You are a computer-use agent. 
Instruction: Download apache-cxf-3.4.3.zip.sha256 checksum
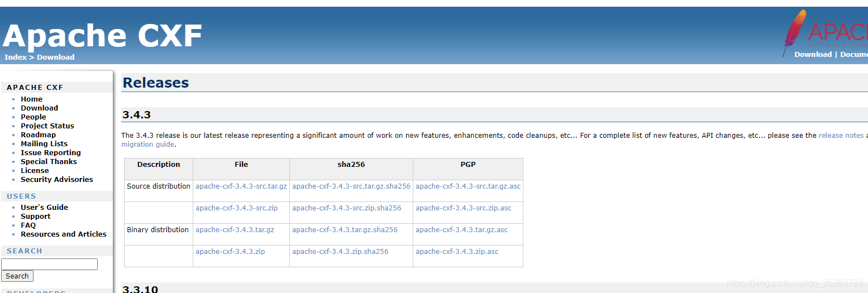(340, 251)
